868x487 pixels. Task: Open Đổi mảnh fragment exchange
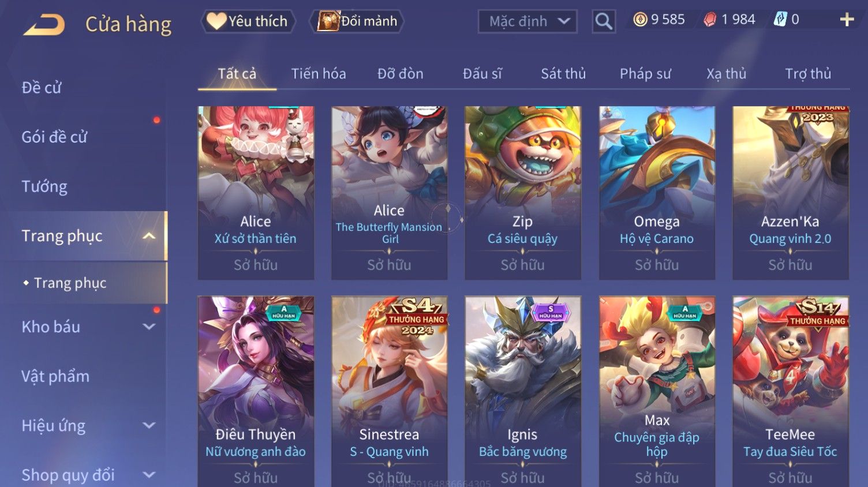point(357,21)
